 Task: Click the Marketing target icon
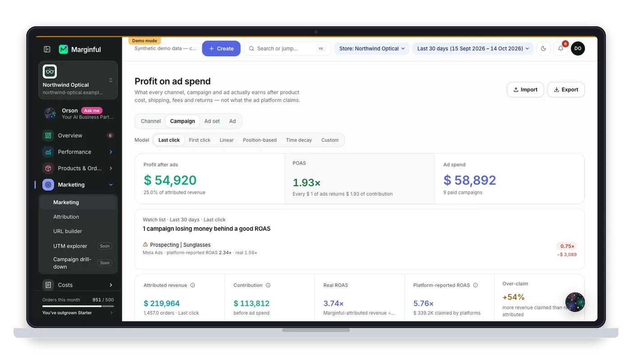coord(48,184)
